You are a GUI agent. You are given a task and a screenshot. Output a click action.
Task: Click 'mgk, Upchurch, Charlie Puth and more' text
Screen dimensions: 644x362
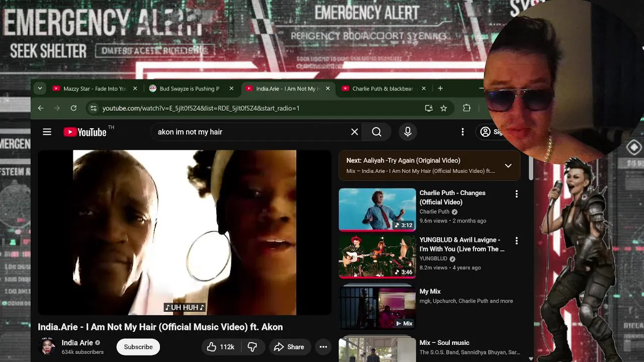click(466, 301)
